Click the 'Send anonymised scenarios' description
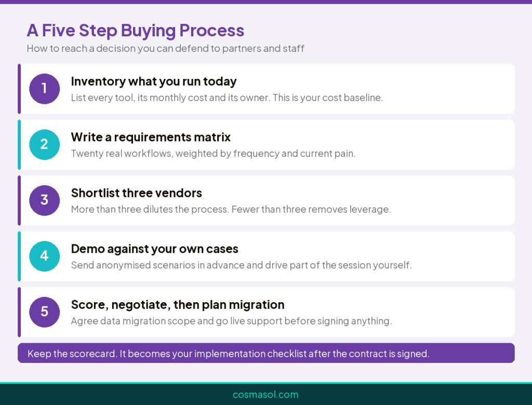532x405 pixels. tap(241, 265)
